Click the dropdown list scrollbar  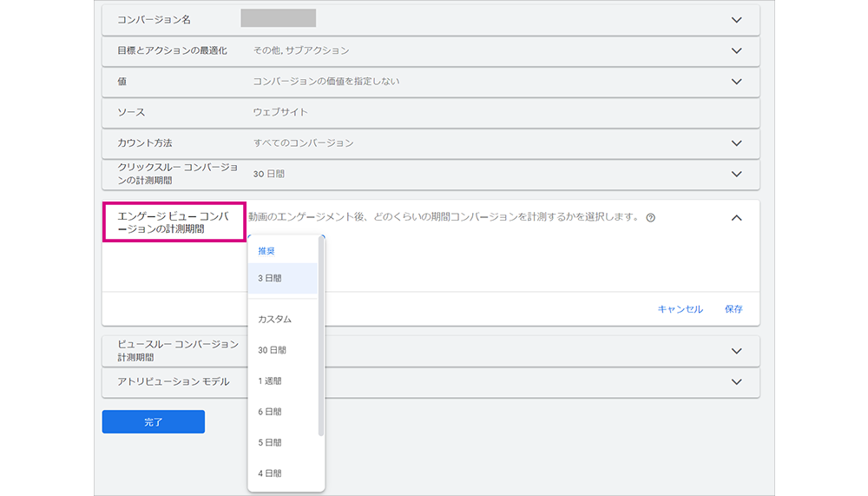(320, 336)
